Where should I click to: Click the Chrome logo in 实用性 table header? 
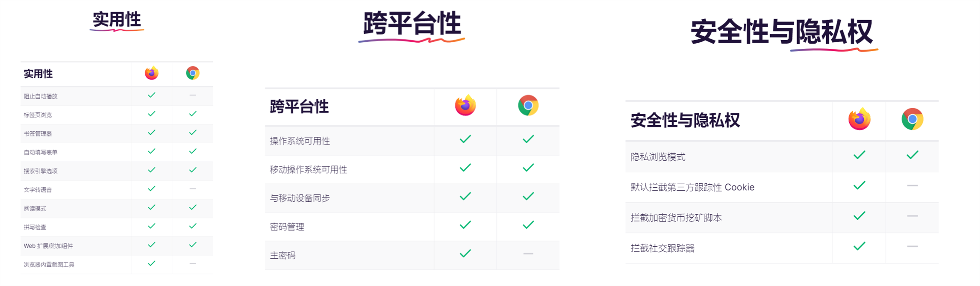coord(193,73)
